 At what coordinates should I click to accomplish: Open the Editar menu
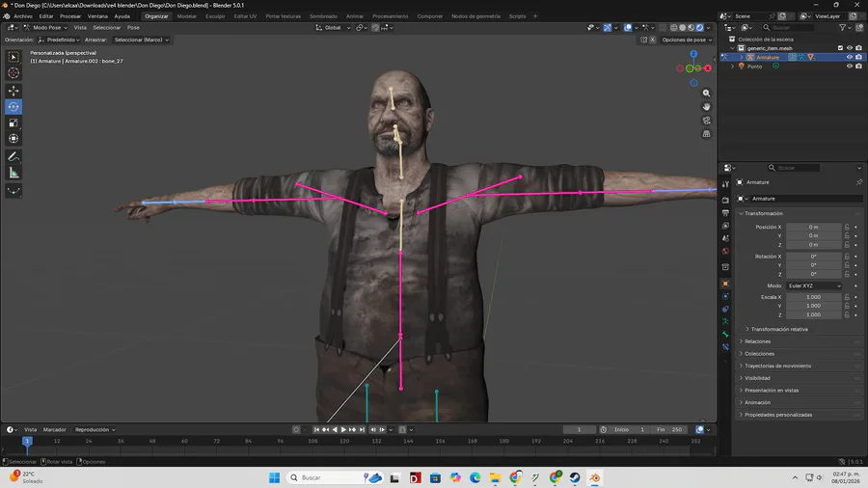point(46,16)
